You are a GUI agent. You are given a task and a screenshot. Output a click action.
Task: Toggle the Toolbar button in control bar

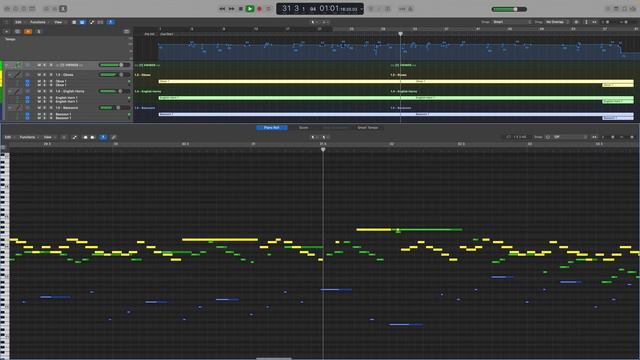pos(32,9)
